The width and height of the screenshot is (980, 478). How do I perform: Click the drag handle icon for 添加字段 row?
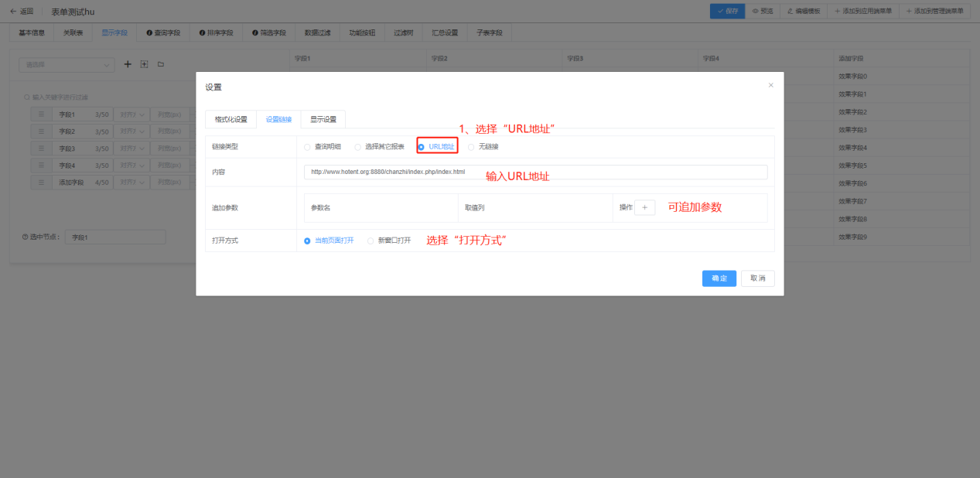(x=42, y=183)
